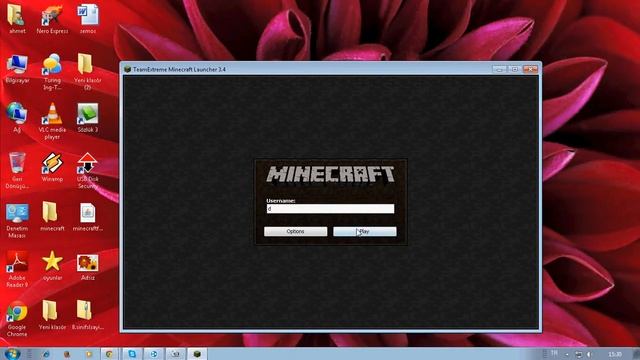Select the Denetim Masası control panel icon
Screen dimensions: 640x360
tap(17, 220)
